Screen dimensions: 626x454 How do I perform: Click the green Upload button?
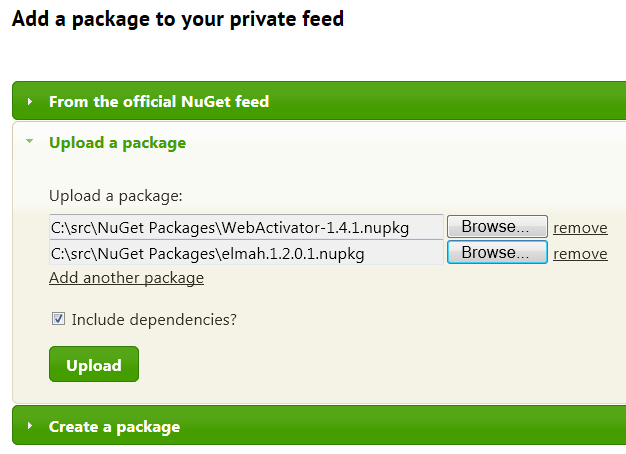[94, 364]
